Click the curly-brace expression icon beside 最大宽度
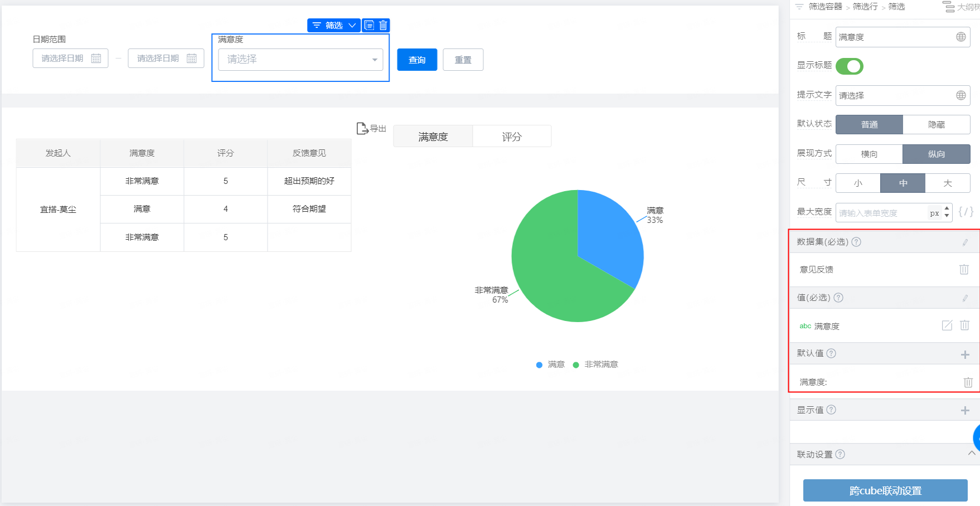 pos(966,212)
